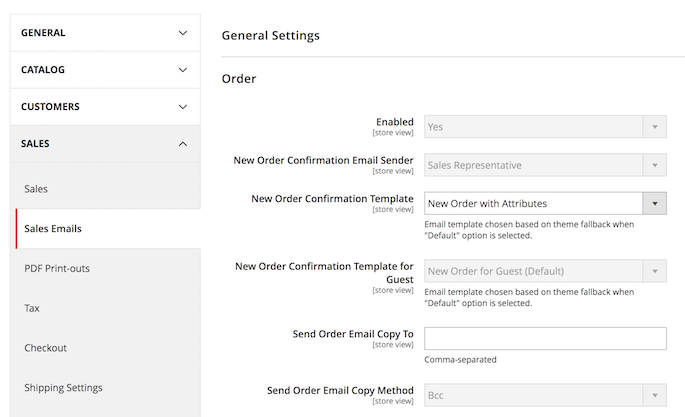Open Guest confirmation template dropdown

click(545, 271)
